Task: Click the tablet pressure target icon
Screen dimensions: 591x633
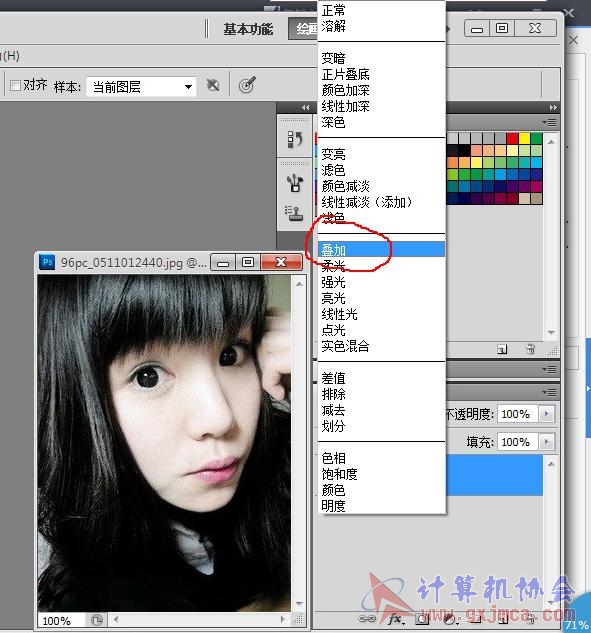Action: pos(247,85)
